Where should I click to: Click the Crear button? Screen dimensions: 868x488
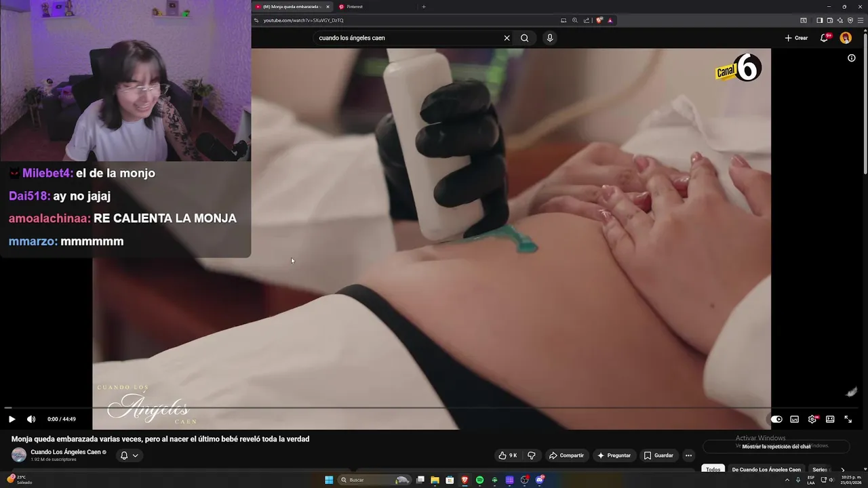click(x=796, y=38)
